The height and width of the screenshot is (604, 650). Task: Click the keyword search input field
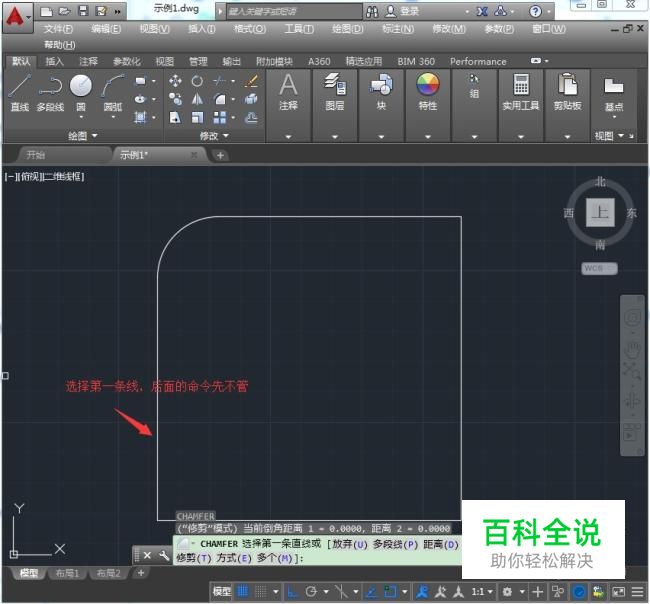click(293, 12)
